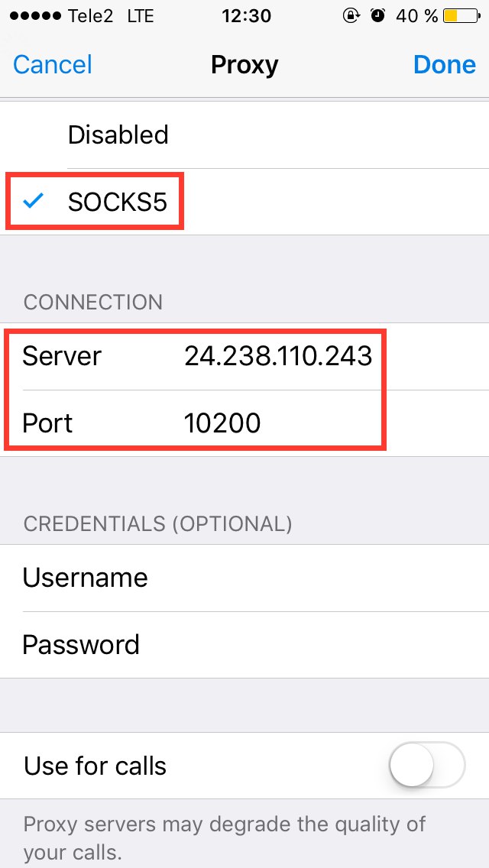Select the Disabled proxy option

click(118, 135)
